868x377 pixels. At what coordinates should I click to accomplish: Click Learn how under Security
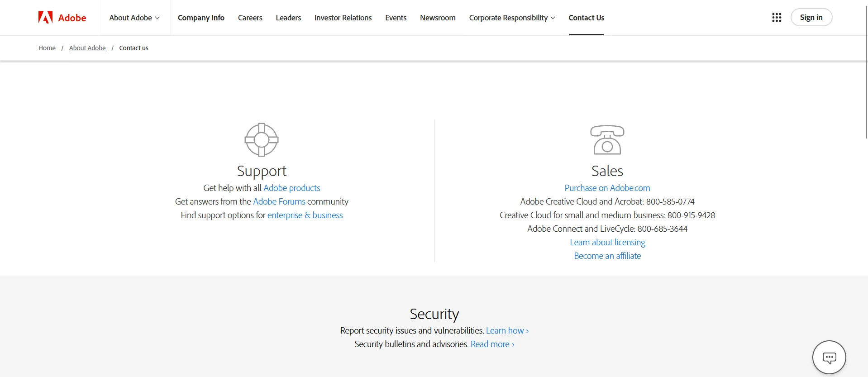pos(507,330)
